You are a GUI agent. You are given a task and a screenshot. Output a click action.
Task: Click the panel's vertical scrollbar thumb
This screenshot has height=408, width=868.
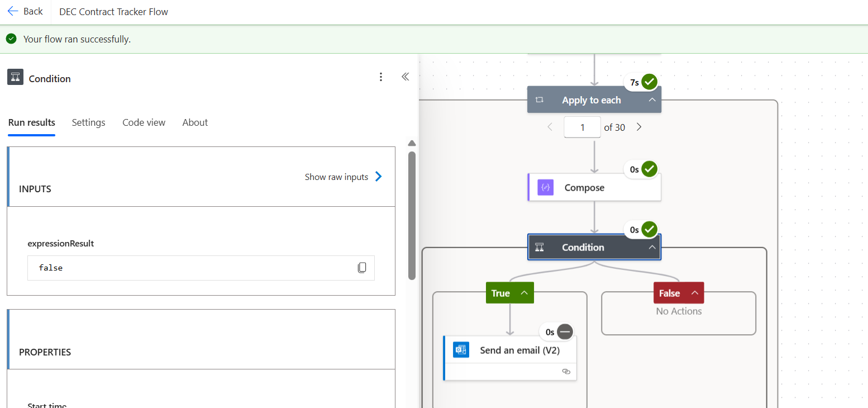(x=412, y=215)
